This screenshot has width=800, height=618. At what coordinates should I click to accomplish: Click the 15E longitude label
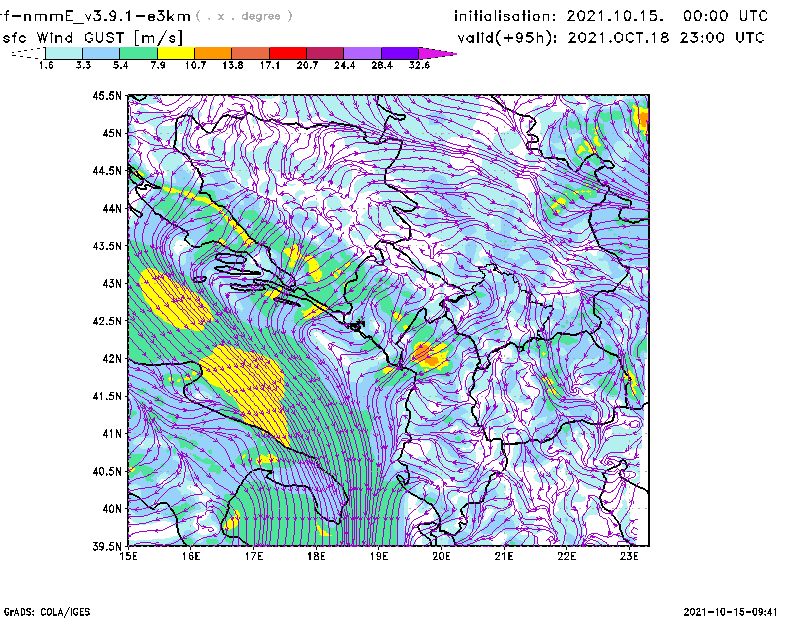tap(128, 556)
